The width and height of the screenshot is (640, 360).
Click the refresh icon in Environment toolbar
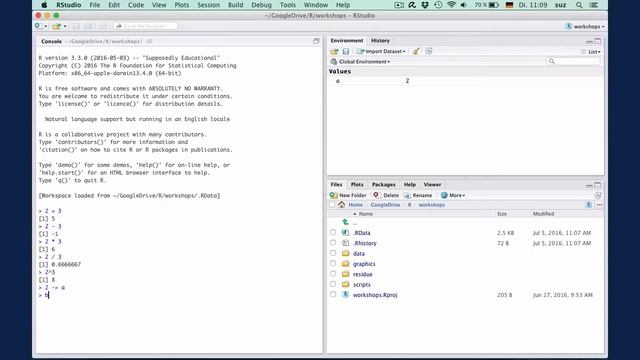429,51
